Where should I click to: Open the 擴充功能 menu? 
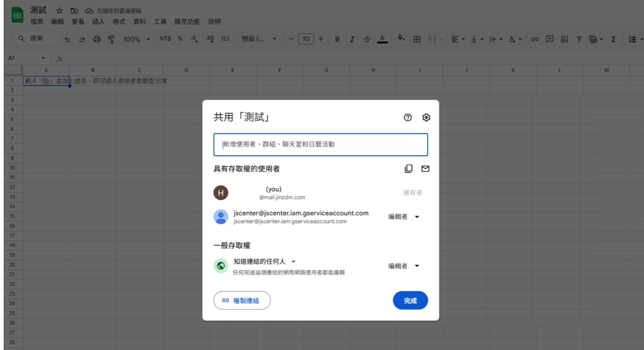point(187,22)
